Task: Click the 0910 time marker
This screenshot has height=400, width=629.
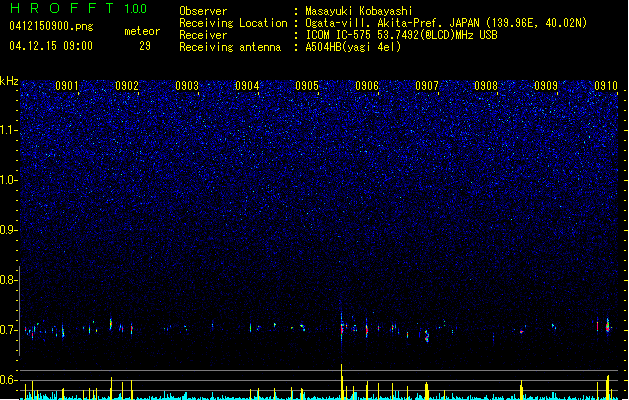Action: pyautogui.click(x=606, y=86)
